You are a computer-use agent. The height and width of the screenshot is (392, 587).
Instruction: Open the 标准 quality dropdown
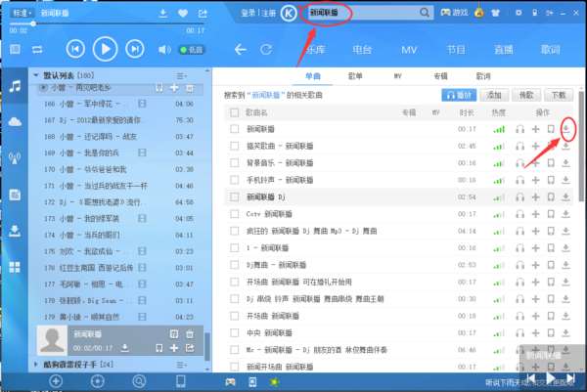click(23, 13)
